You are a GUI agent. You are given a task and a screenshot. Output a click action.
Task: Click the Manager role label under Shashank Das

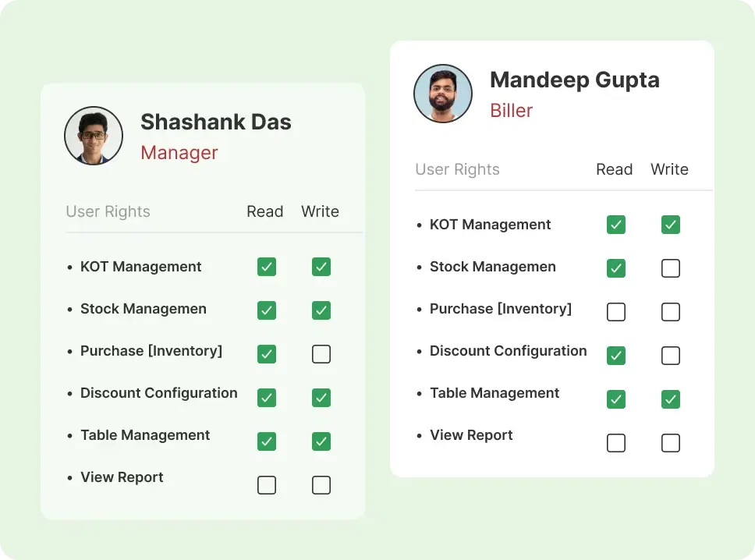179,153
